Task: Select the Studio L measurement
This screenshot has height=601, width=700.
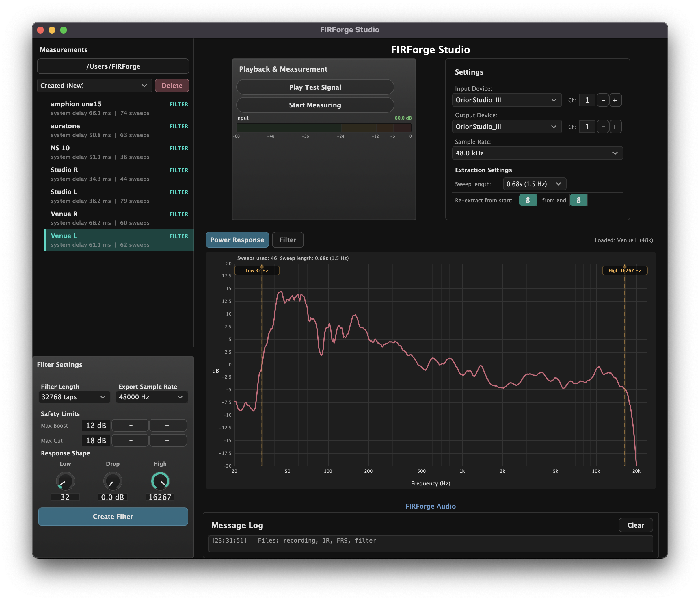Action: pos(119,196)
